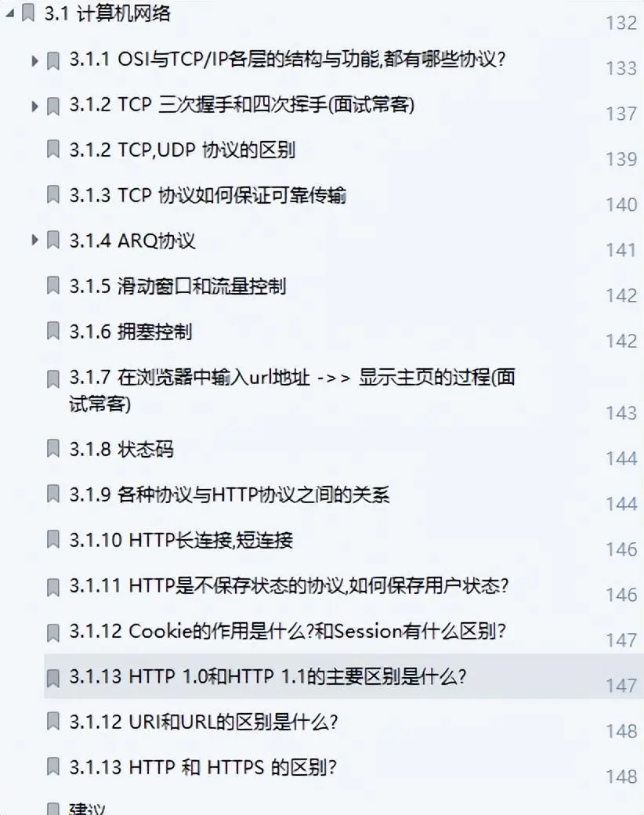Expand the TCP 三次握手和四次挥手 entry arrow
The image size is (644, 815).
[x=34, y=106]
